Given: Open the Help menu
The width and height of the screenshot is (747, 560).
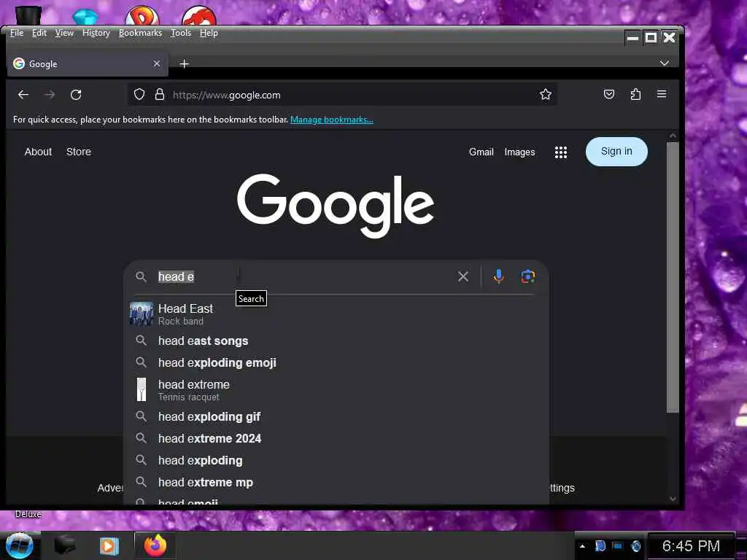Looking at the screenshot, I should (209, 33).
